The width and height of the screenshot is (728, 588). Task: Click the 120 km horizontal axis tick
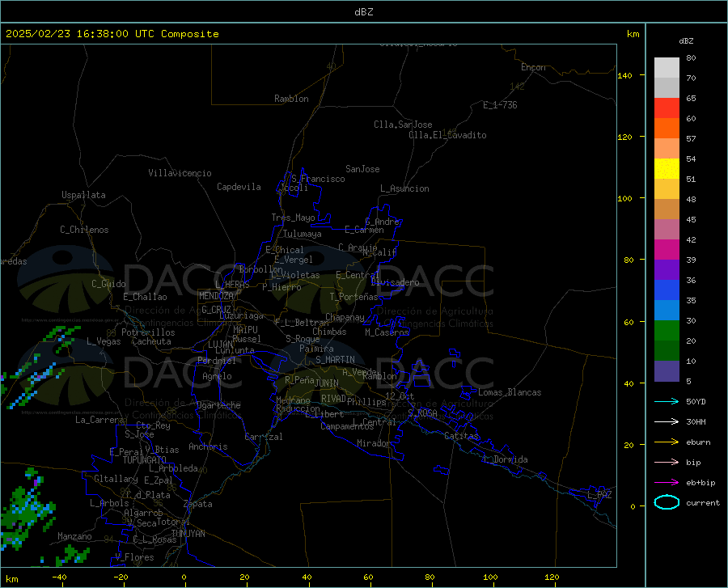(552, 577)
